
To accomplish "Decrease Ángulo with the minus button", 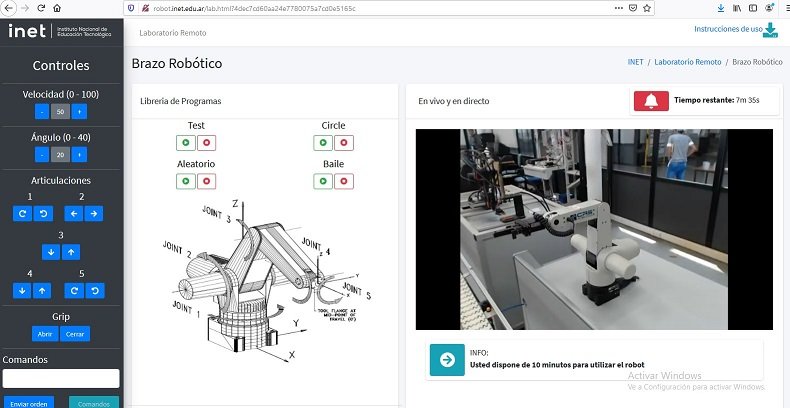I will tap(42, 155).
